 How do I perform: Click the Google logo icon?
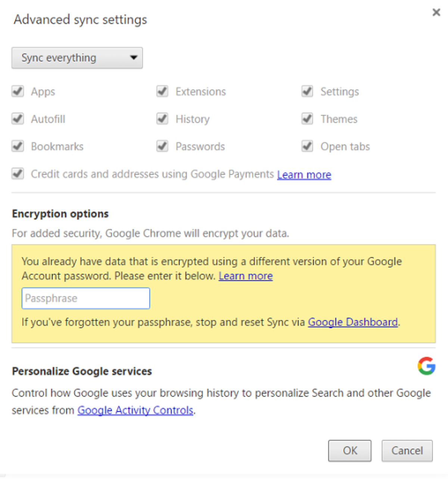click(x=426, y=366)
